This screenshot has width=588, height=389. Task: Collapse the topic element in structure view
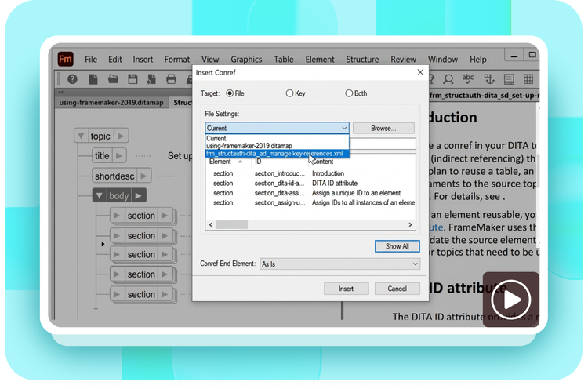pos(81,136)
